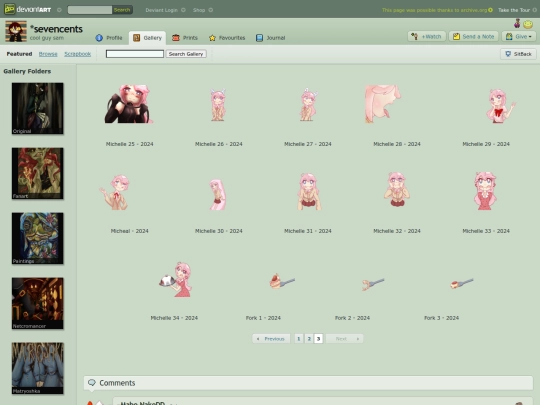Open the Matryoshka gallery folder

38,368
